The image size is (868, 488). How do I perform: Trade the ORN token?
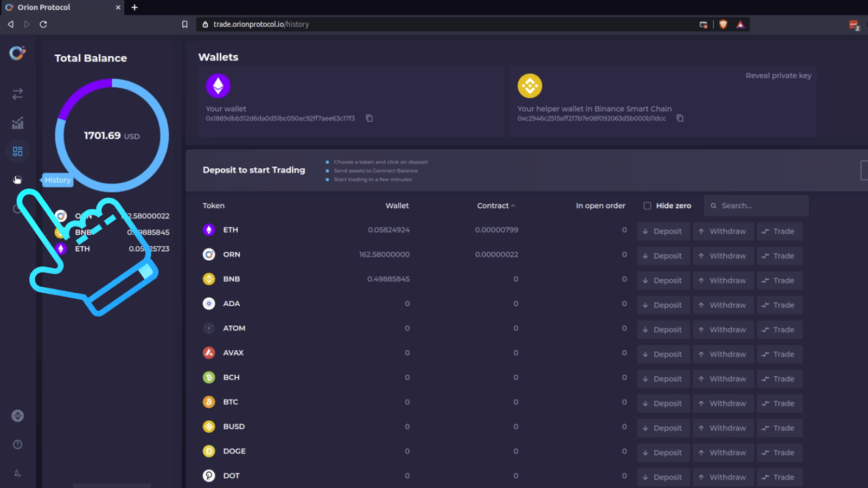coord(779,256)
